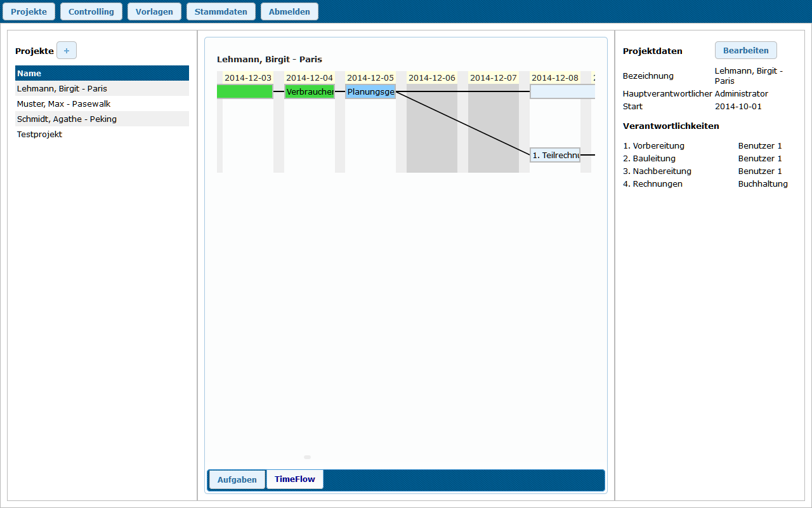The image size is (812, 508).
Task: Click the Name column header
Action: pos(29,73)
